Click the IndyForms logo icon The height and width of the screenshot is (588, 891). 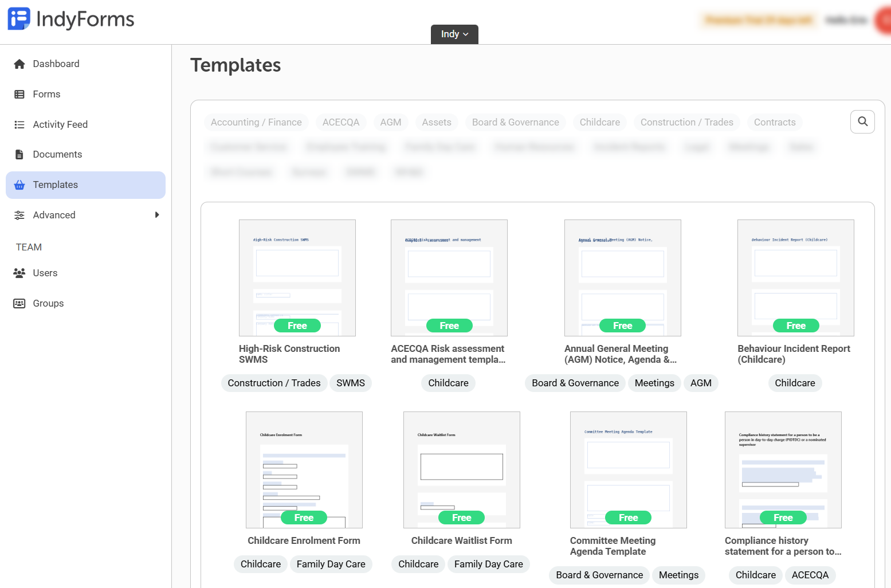click(18, 19)
